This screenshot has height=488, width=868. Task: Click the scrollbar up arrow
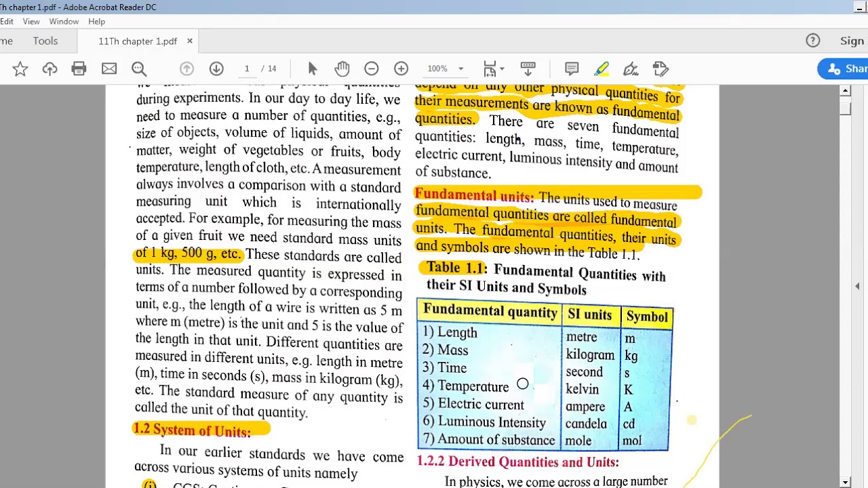pyautogui.click(x=845, y=91)
